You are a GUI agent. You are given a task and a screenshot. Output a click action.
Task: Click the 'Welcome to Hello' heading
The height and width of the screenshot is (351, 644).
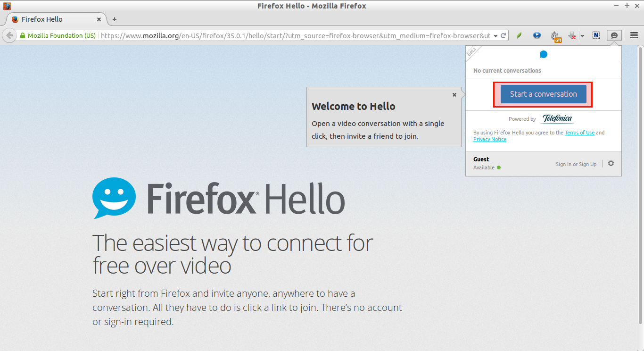(354, 106)
